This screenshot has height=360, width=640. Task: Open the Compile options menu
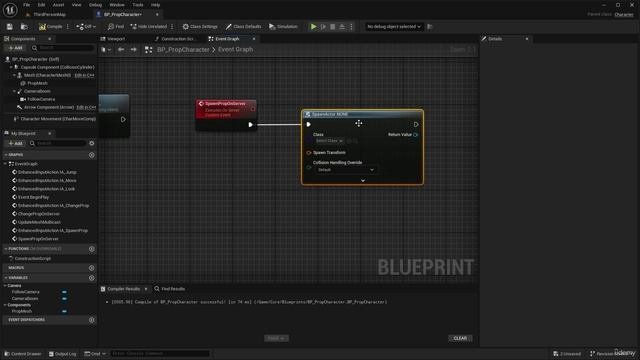click(x=68, y=27)
